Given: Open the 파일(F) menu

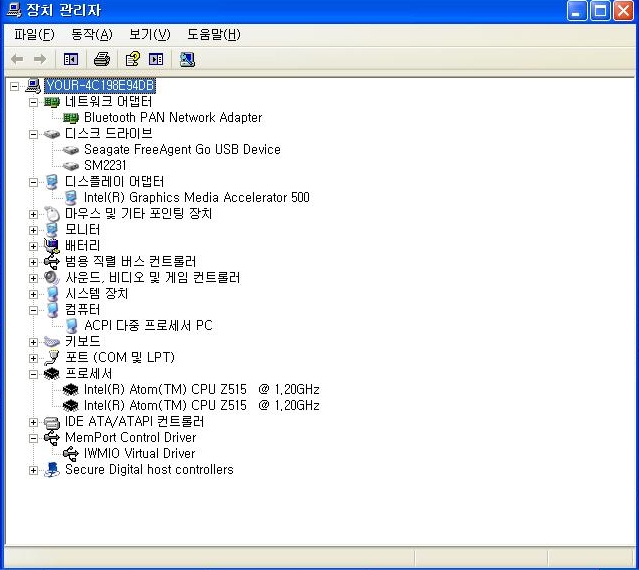Looking at the screenshot, I should (34, 35).
